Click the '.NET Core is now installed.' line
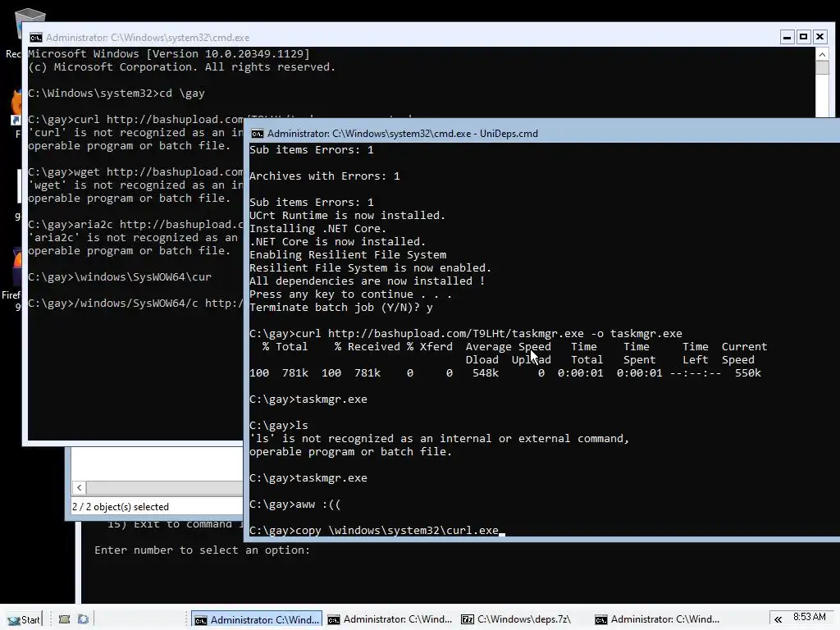This screenshot has height=630, width=840. click(x=337, y=242)
